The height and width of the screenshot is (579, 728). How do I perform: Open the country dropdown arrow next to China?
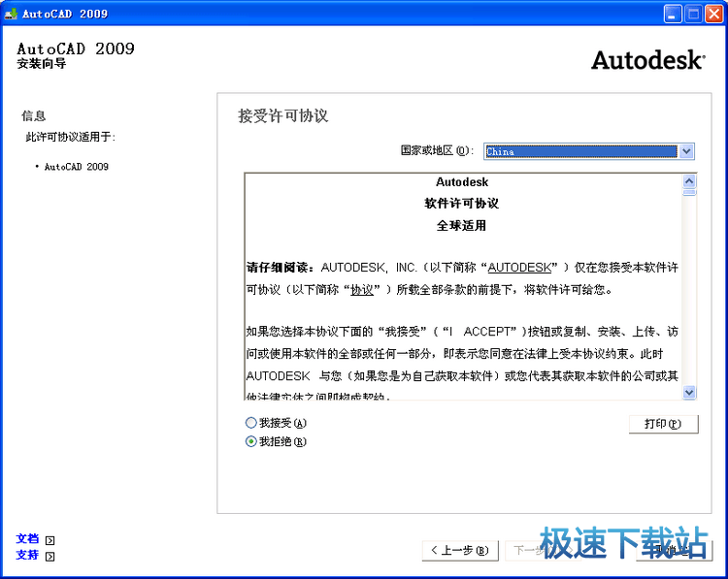[686, 151]
